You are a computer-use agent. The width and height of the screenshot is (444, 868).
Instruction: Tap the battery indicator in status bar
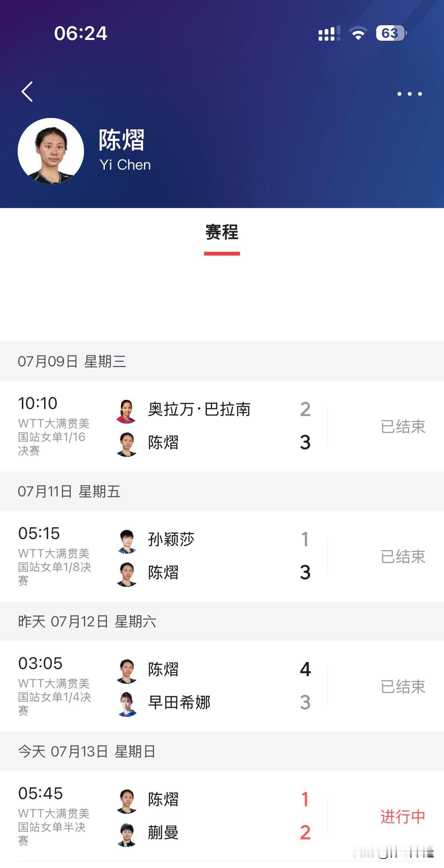[x=391, y=33]
